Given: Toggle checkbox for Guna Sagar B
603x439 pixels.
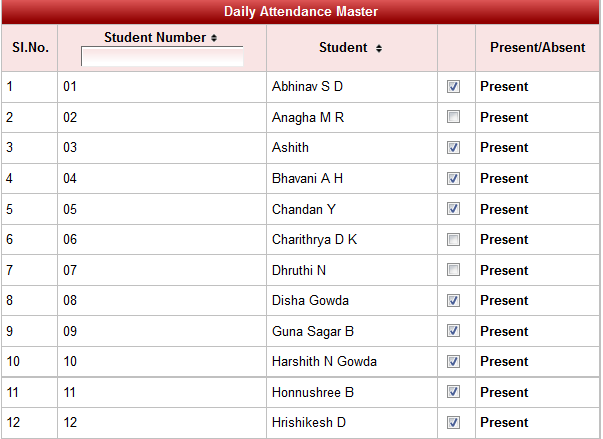Looking at the screenshot, I should (x=454, y=331).
